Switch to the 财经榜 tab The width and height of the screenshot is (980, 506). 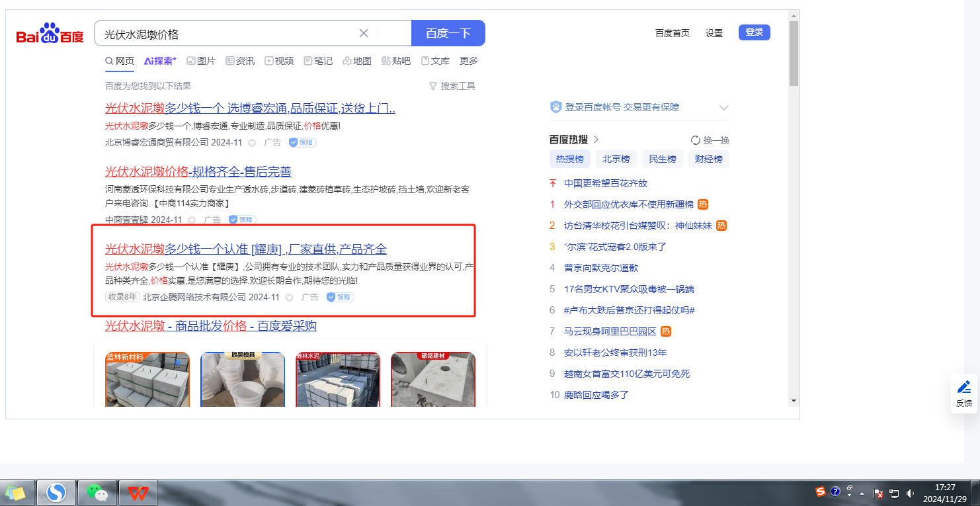(709, 159)
